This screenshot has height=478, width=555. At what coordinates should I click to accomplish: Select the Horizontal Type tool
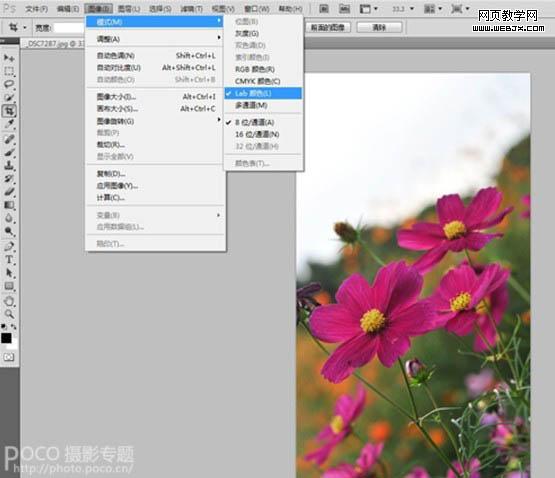coord(9,260)
